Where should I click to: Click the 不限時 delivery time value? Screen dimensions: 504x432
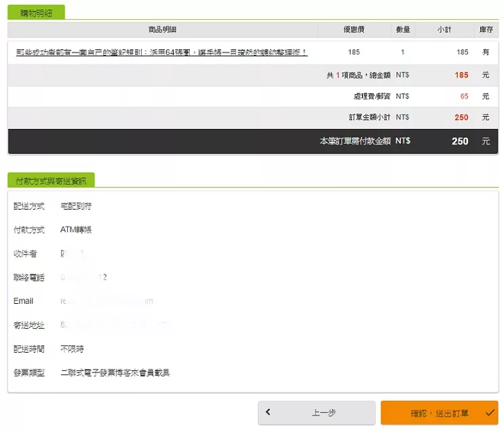[72, 349]
